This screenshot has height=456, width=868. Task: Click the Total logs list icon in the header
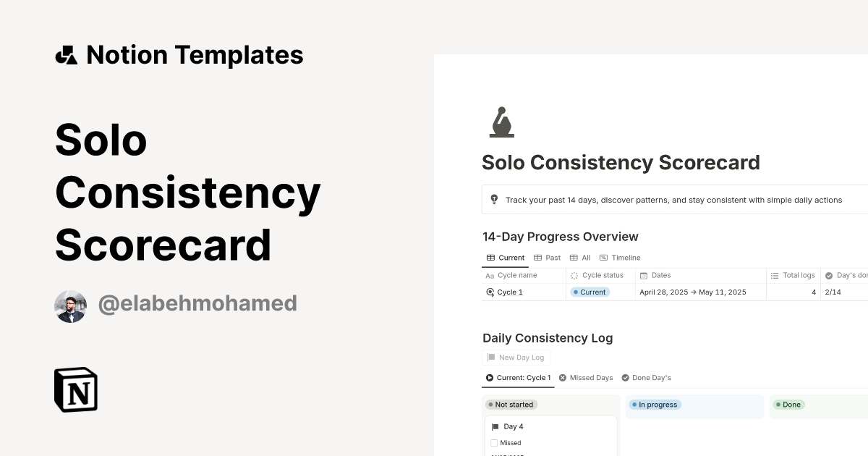773,275
